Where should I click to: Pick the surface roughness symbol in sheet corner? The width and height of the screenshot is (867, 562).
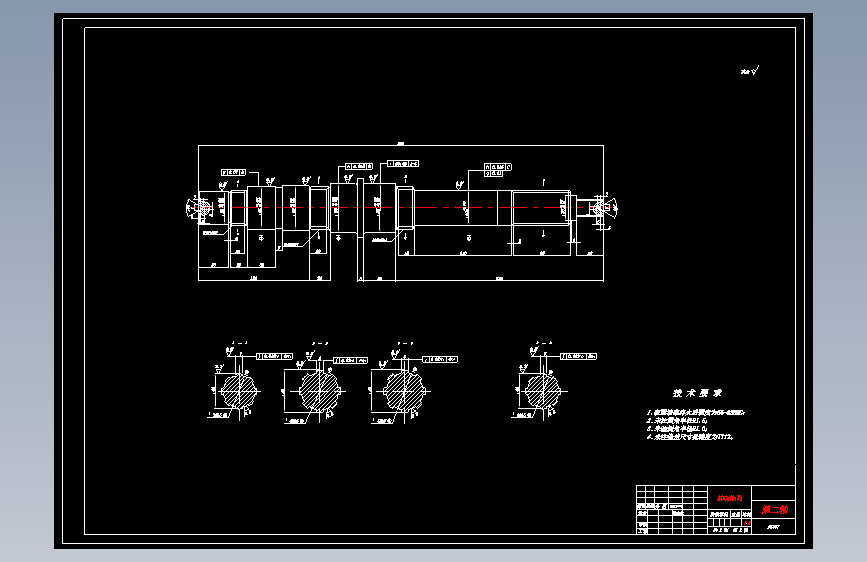(x=750, y=70)
